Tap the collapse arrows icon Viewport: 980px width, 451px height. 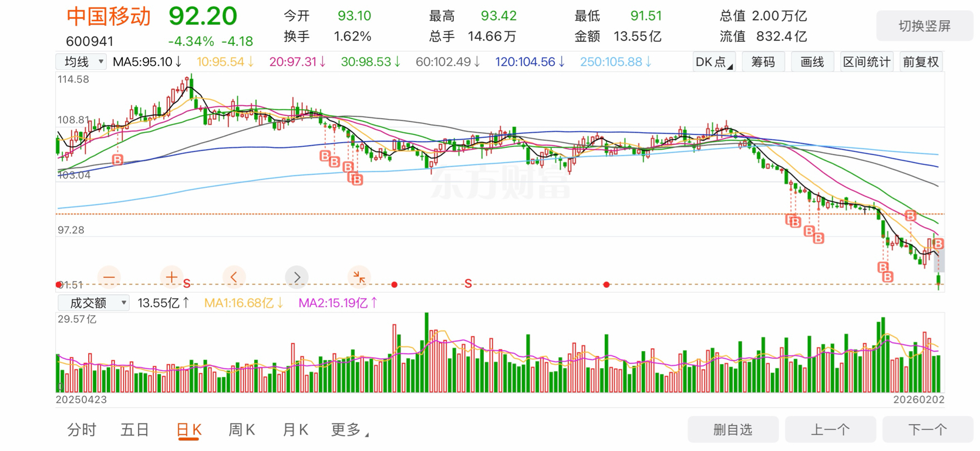tap(359, 277)
